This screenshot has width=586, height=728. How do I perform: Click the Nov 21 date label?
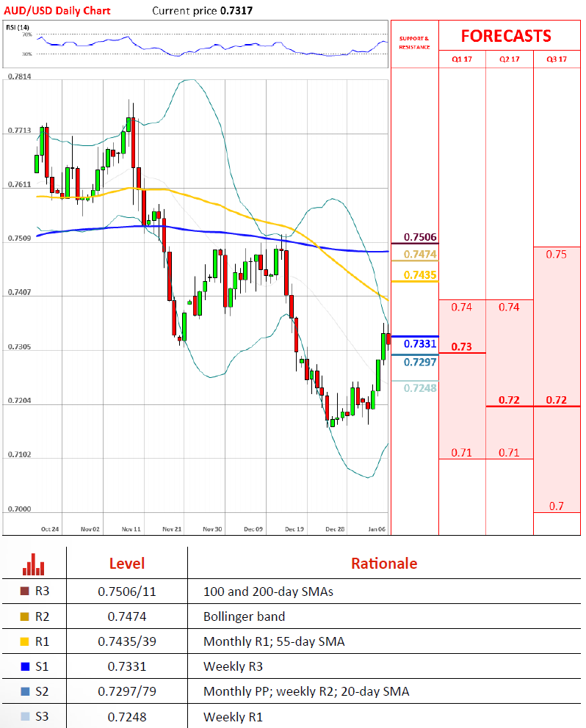point(172,529)
